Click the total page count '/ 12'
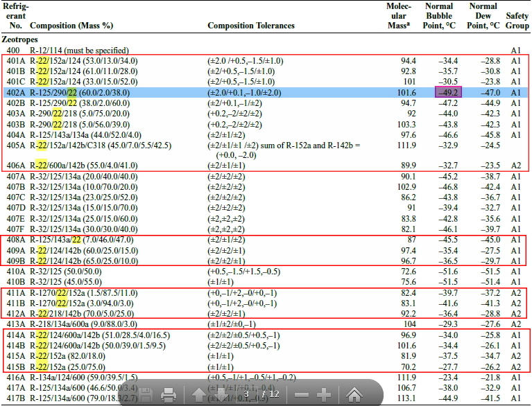The height and width of the screenshot is (406, 532). click(x=270, y=394)
